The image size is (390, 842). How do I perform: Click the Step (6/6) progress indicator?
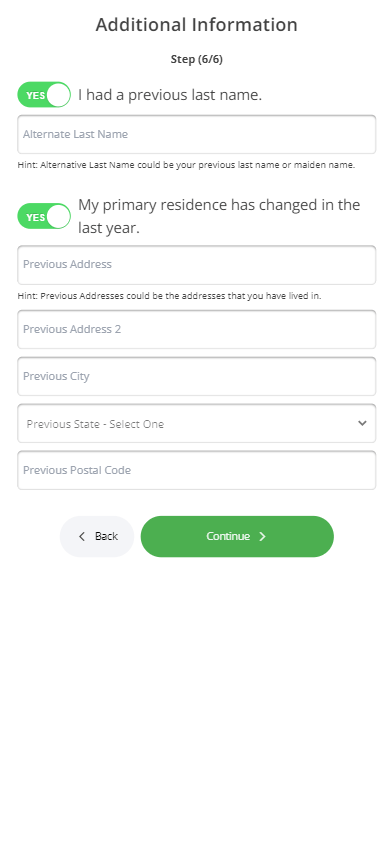pos(197,59)
